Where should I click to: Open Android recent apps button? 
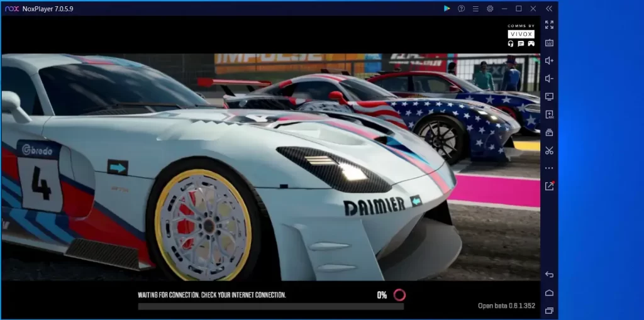(549, 311)
